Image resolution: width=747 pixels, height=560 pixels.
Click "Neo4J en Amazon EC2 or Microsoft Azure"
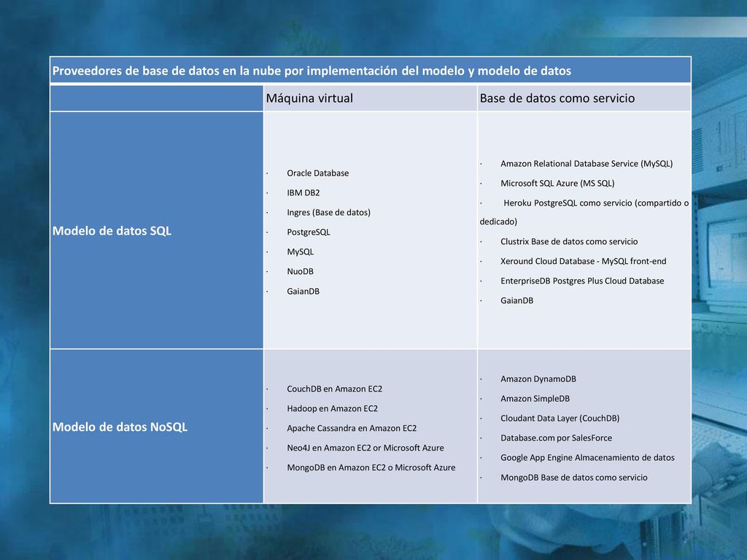365,448
